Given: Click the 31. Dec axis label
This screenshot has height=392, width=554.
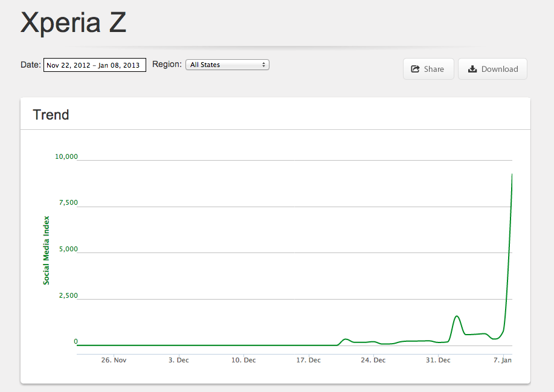Looking at the screenshot, I should point(438,360).
